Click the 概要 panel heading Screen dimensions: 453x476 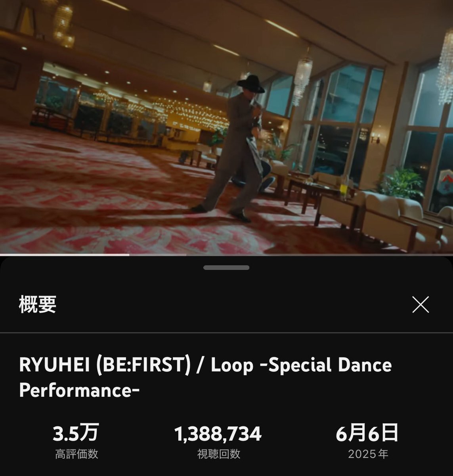(x=38, y=305)
